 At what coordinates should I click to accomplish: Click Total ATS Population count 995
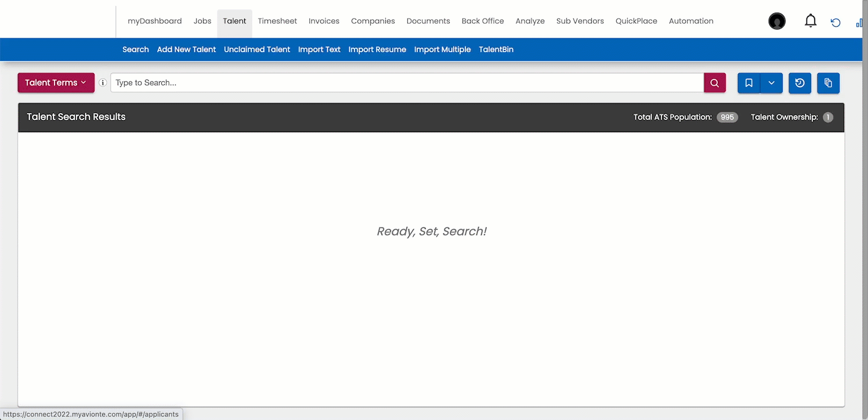[x=727, y=117]
